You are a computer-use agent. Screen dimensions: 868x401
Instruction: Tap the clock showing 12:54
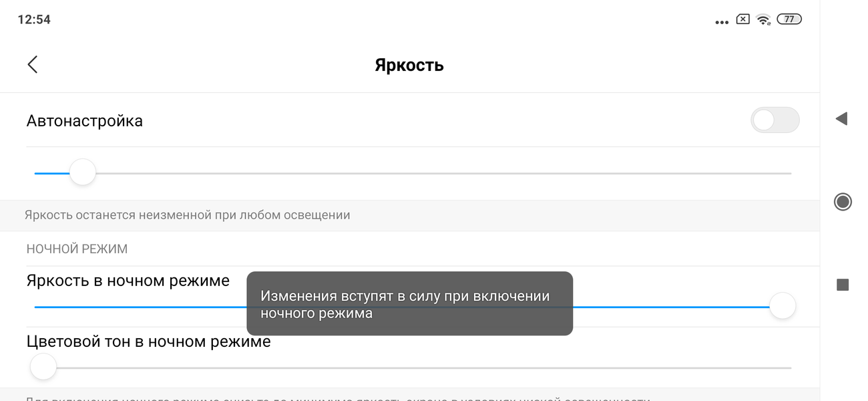pyautogui.click(x=34, y=19)
